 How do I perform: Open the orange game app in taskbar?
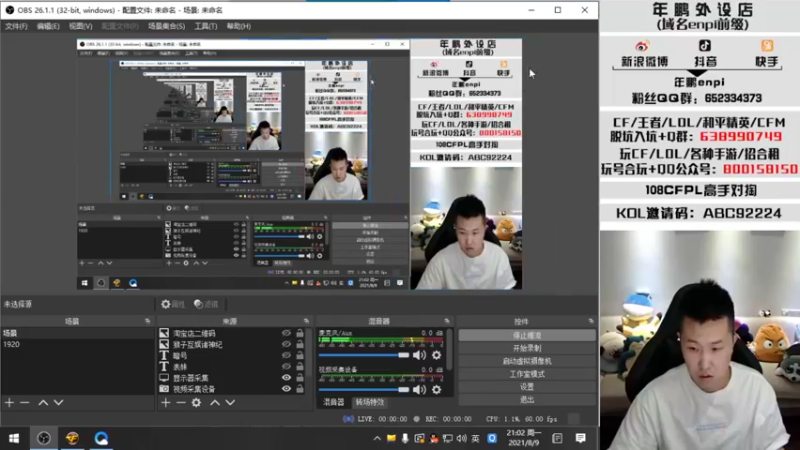click(72, 438)
